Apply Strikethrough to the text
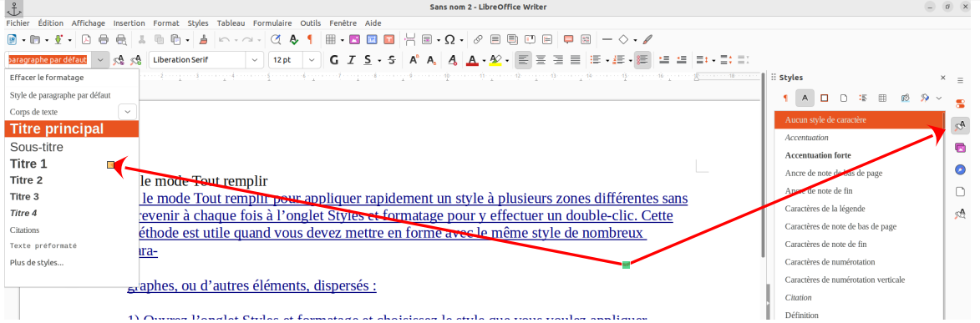 point(392,60)
